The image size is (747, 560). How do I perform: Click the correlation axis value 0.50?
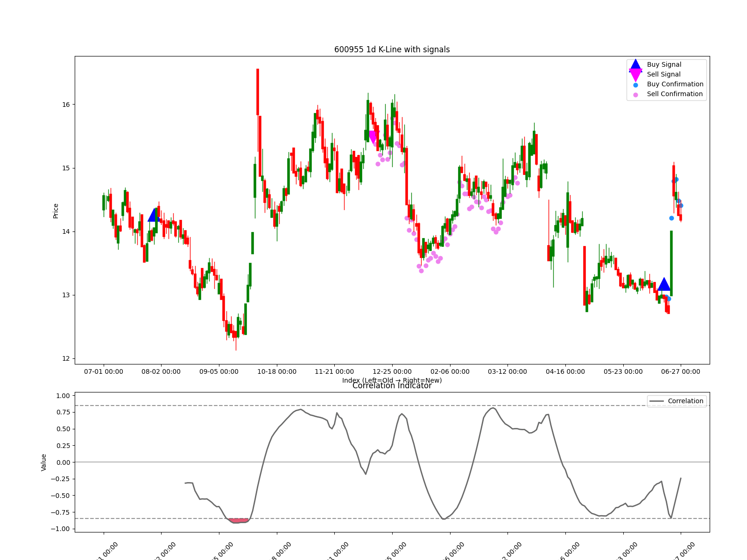point(63,429)
